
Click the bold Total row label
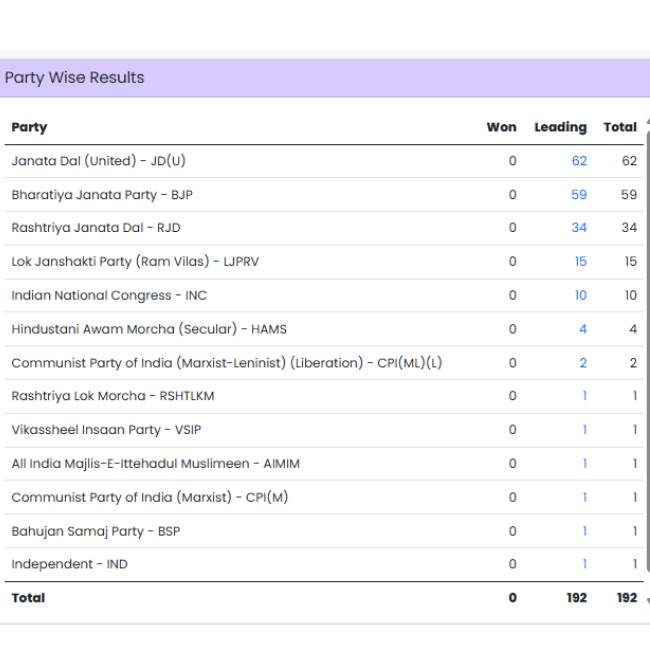[x=29, y=598]
